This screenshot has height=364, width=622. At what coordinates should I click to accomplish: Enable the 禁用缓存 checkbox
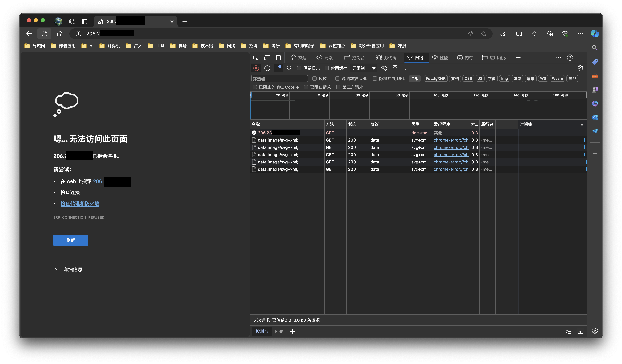point(327,68)
